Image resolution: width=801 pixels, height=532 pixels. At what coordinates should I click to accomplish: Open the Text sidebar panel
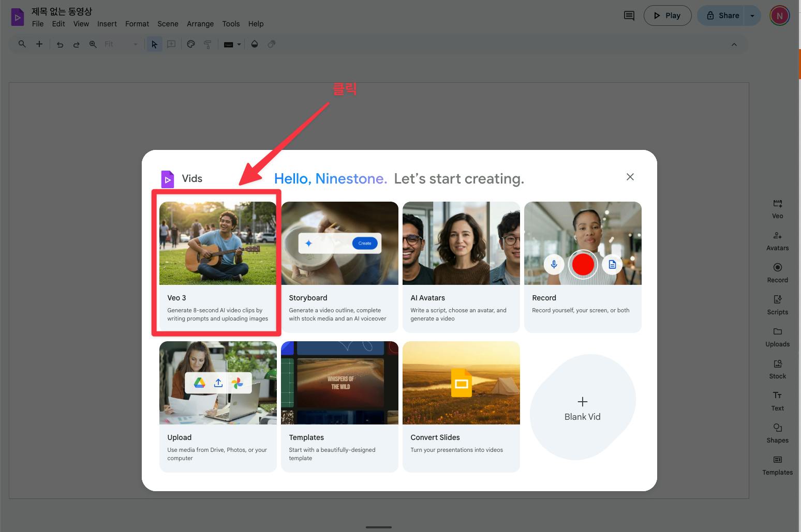coord(777,401)
